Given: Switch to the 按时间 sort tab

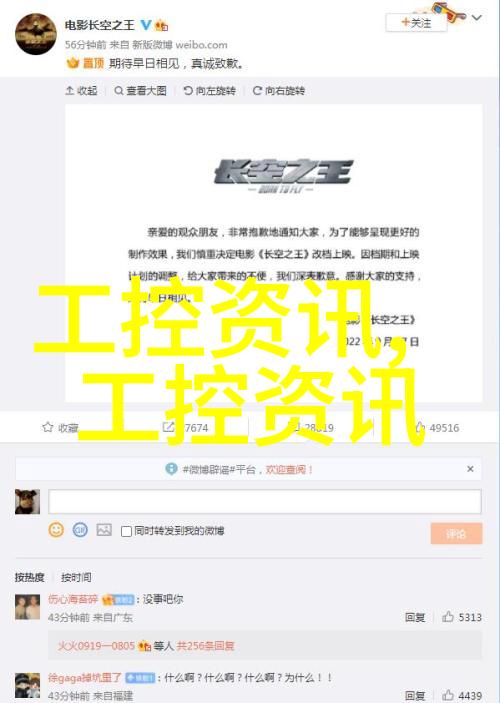Looking at the screenshot, I should (x=76, y=577).
